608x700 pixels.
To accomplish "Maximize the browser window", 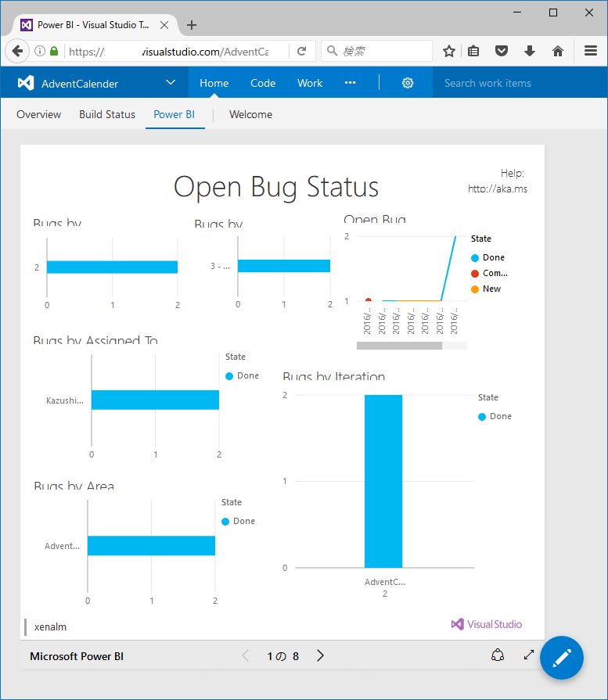I will click(x=553, y=13).
